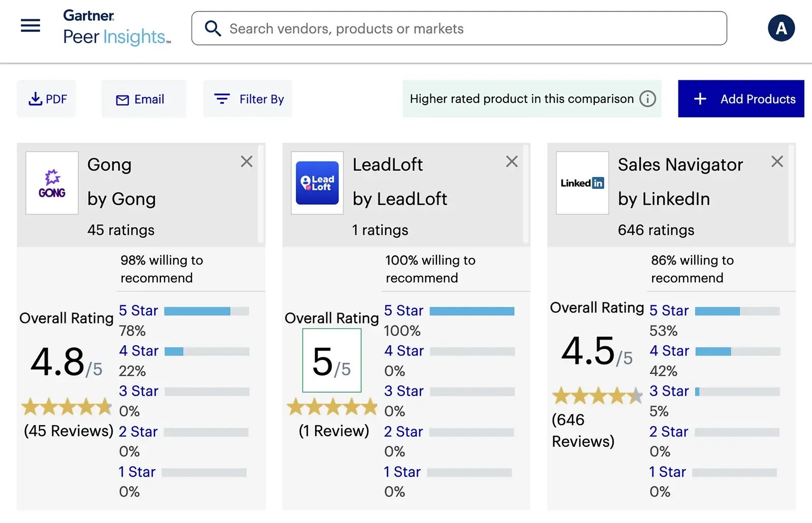812x523 pixels.
Task: Click LeadLoft's 5 Star rating bar
Action: (x=472, y=311)
